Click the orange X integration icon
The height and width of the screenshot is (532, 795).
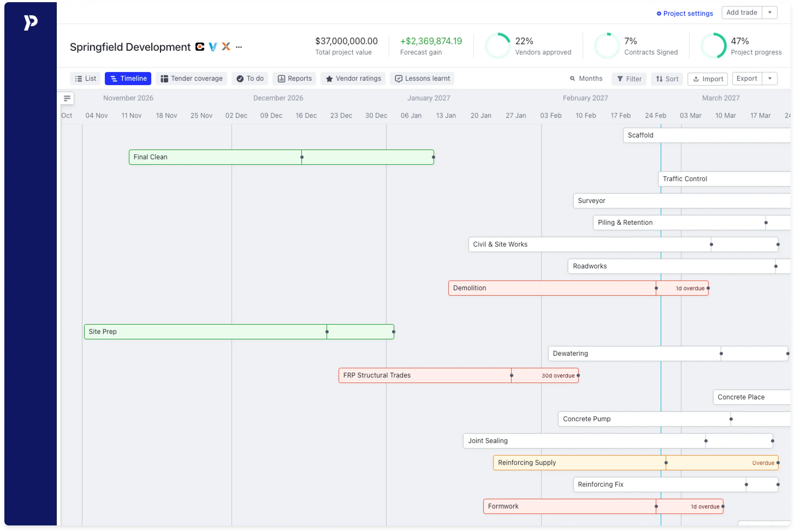226,46
